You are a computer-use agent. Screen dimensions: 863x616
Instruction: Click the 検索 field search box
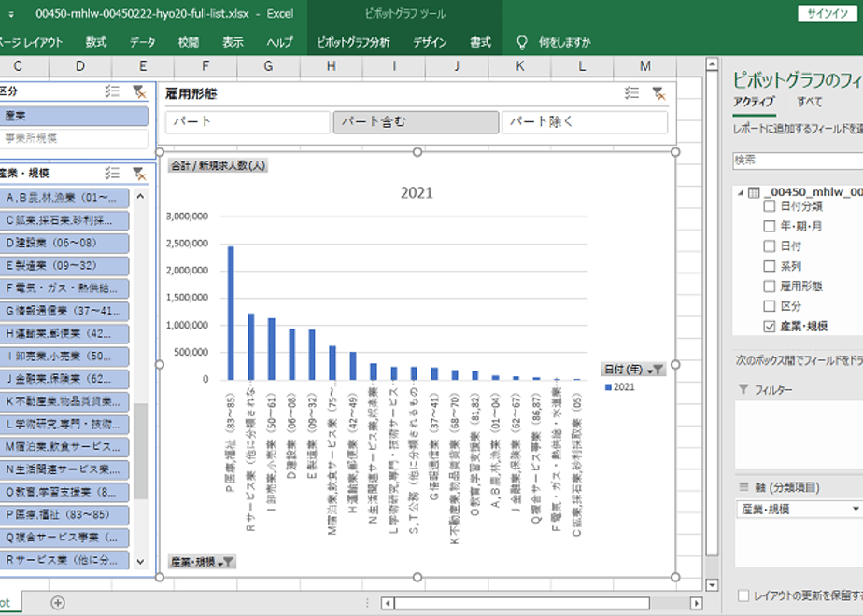(x=798, y=160)
